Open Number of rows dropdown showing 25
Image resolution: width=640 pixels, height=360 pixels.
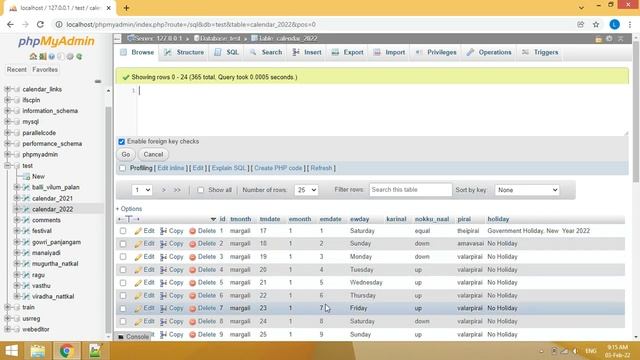click(x=306, y=190)
